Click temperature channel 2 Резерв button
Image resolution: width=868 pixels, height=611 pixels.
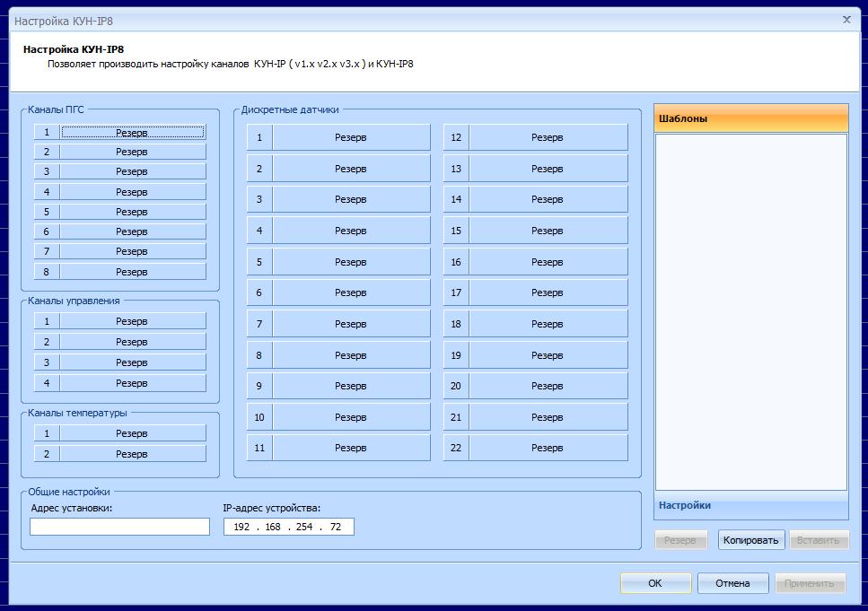[132, 454]
